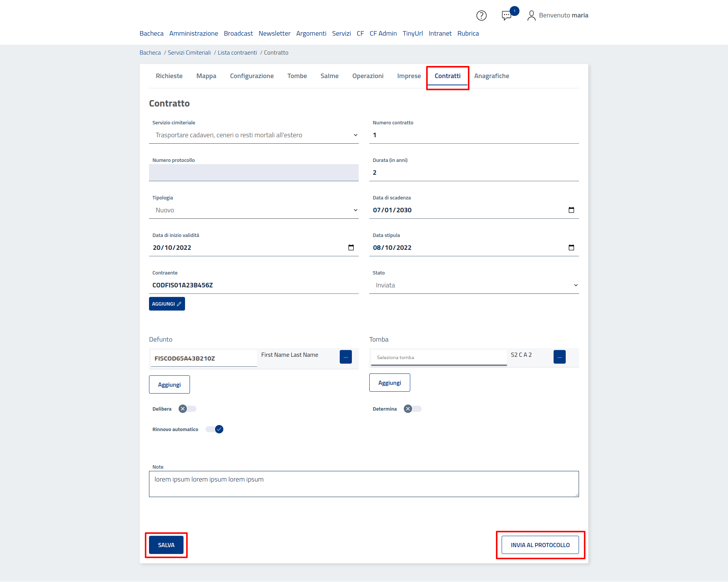This screenshot has width=728, height=582.
Task: Disable Rinnovo automatico switch
Action: click(x=215, y=429)
